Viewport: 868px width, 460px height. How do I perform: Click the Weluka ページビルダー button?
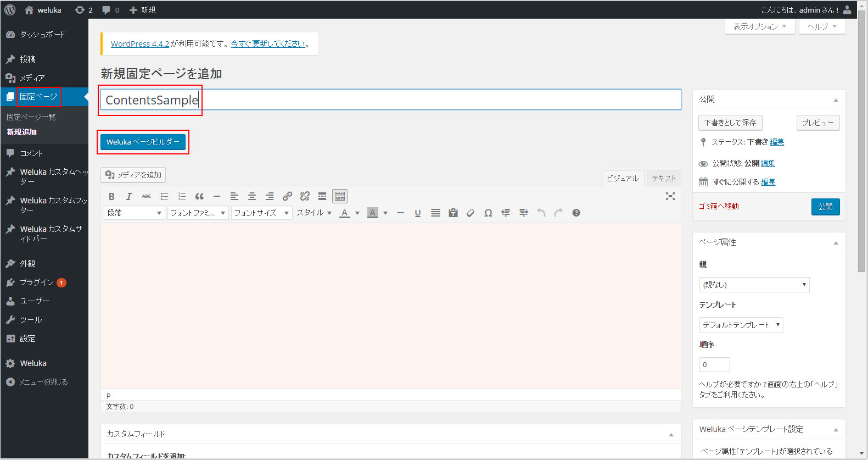[143, 142]
